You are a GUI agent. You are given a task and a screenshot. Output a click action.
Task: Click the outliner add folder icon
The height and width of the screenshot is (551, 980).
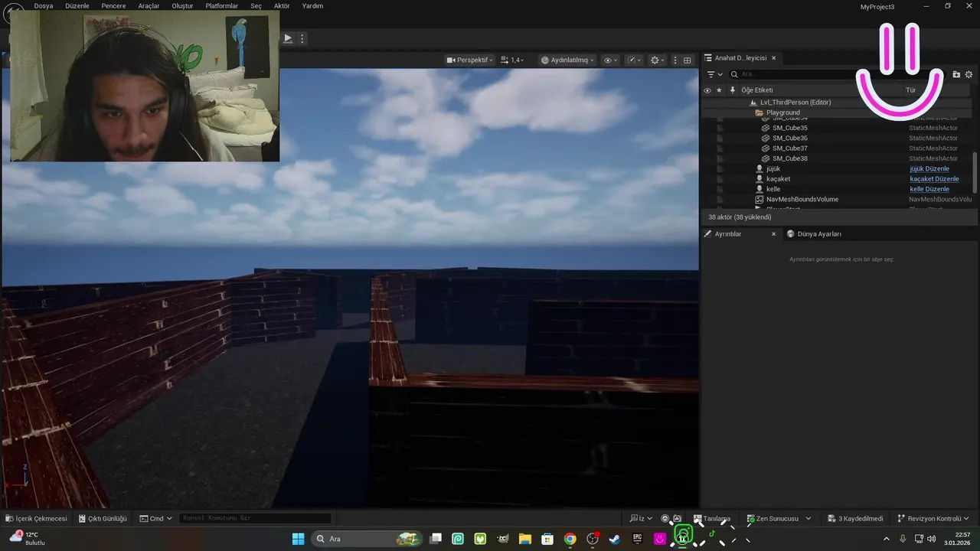point(956,74)
